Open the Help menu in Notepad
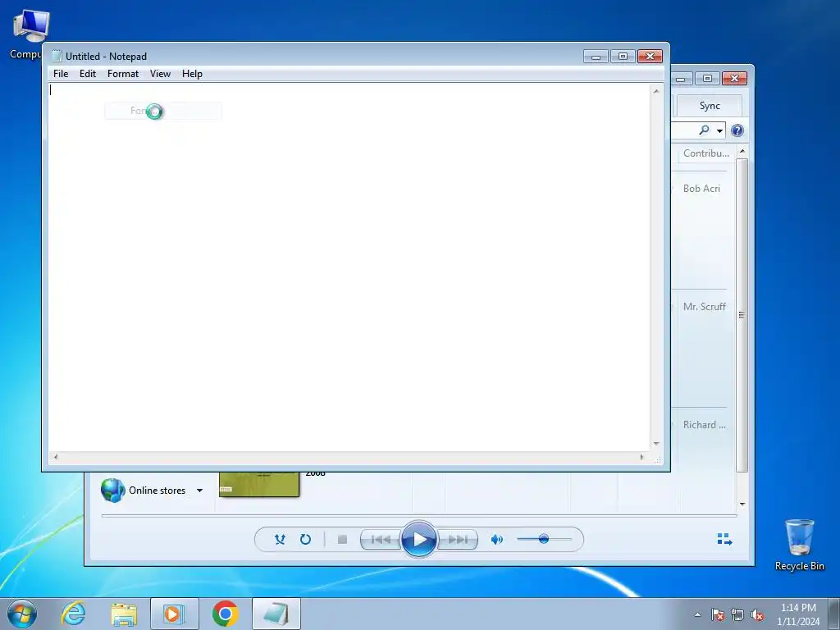The height and width of the screenshot is (630, 840). tap(192, 74)
